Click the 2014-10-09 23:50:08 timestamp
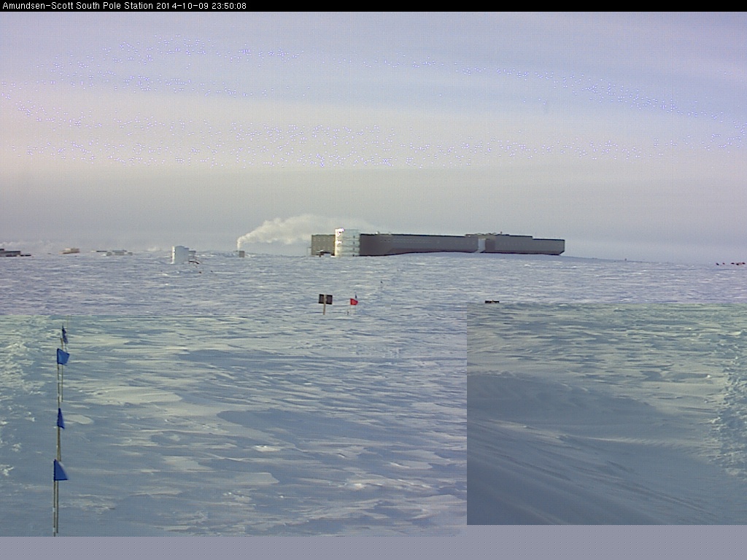Viewport: 747px width, 560px height. [201, 6]
